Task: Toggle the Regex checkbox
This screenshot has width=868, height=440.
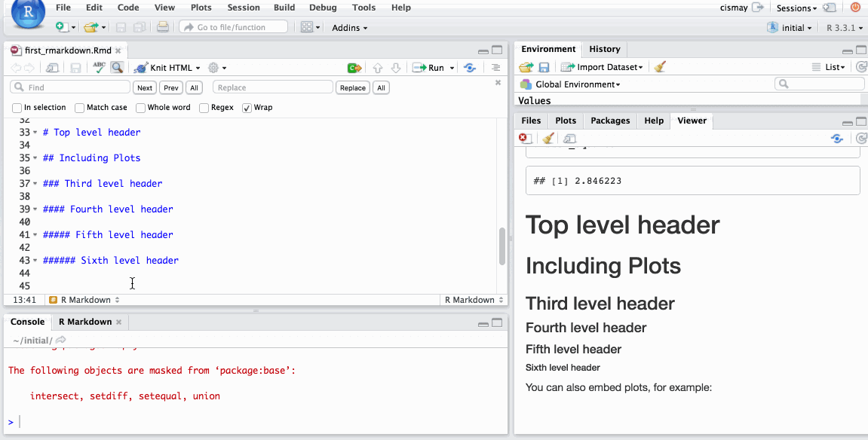Action: click(204, 108)
